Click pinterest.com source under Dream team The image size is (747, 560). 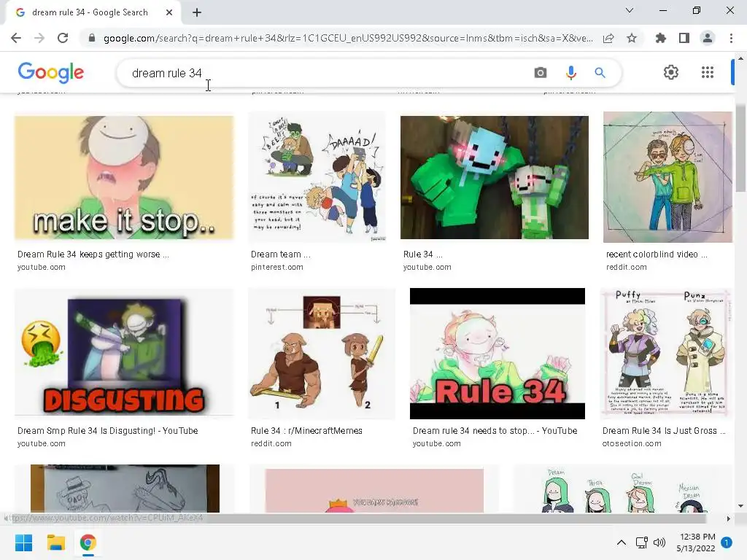point(276,267)
